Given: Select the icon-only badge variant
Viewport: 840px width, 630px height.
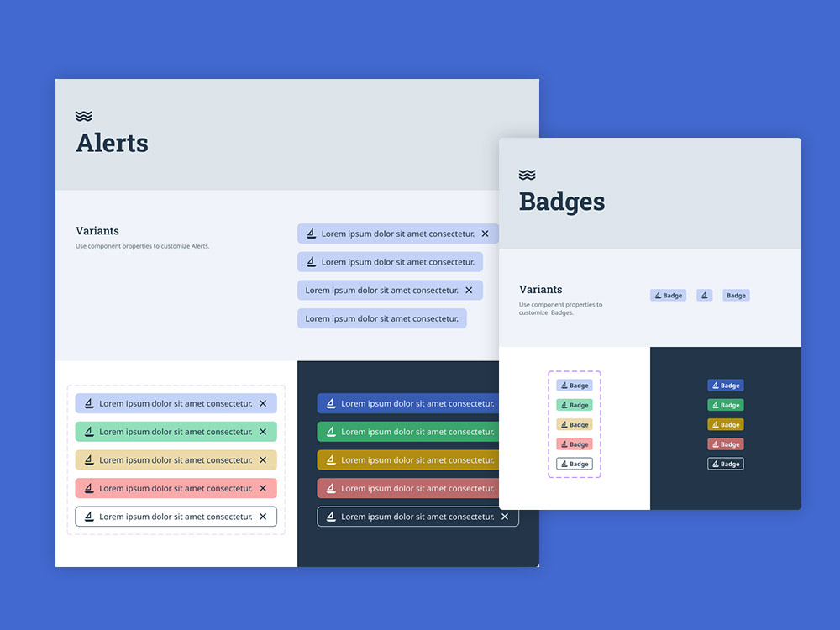Looking at the screenshot, I should 705,295.
